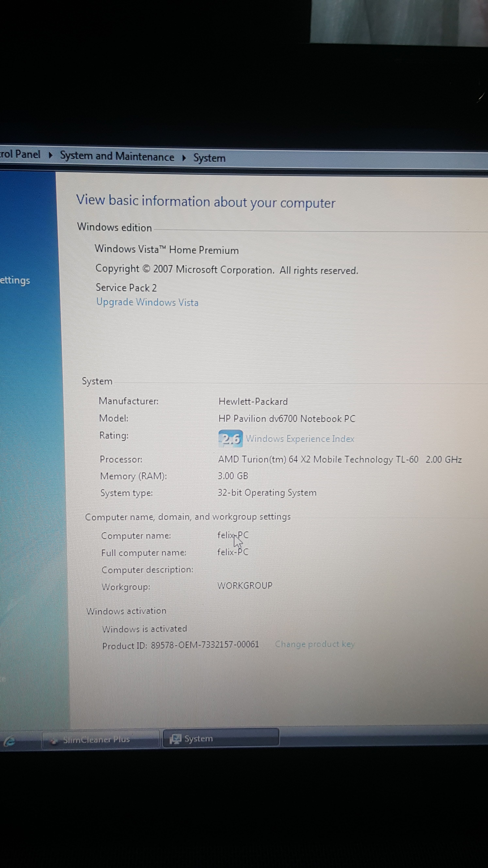Viewport: 488px width, 868px height.
Task: Expand the arrow after Control Panel breadcrumb
Action: point(50,155)
